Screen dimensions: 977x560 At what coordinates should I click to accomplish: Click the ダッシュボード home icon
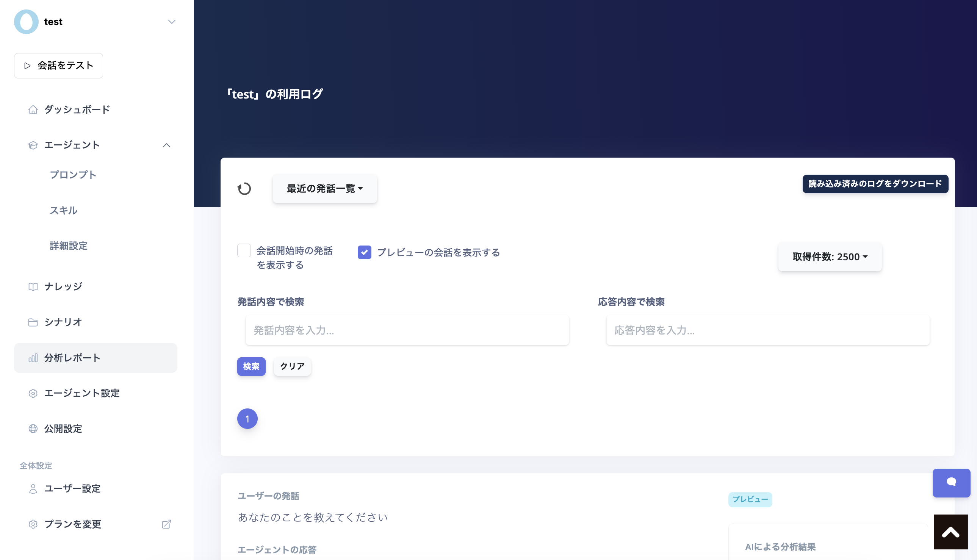coord(33,109)
